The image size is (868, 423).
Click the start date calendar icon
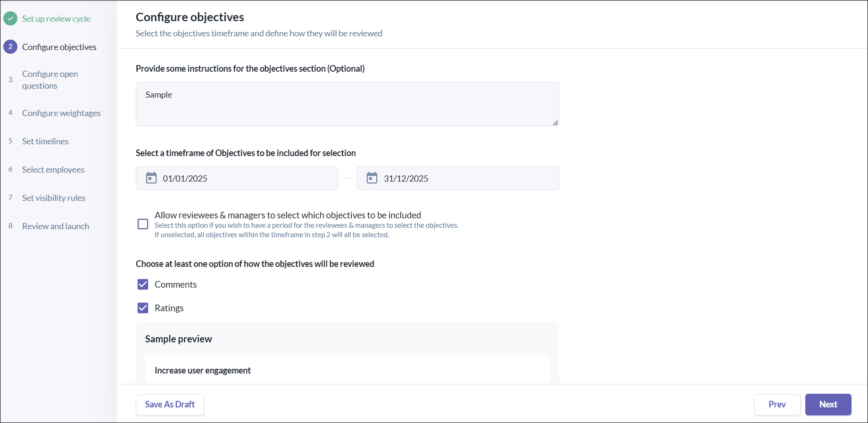(151, 178)
